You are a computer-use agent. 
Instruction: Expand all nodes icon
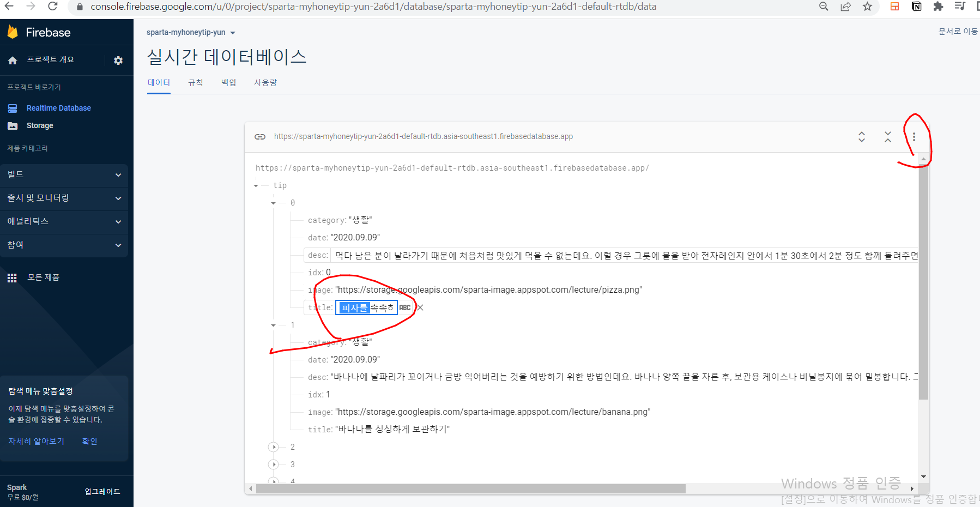point(862,137)
